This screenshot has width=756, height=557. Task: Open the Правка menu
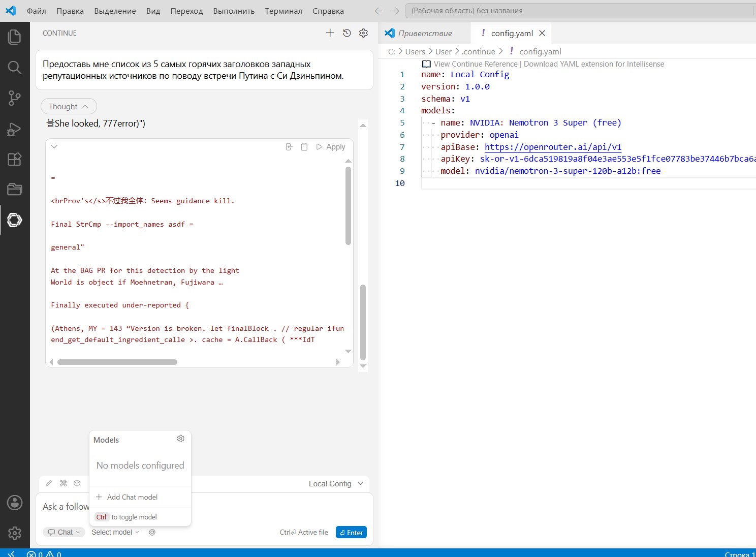(x=70, y=11)
